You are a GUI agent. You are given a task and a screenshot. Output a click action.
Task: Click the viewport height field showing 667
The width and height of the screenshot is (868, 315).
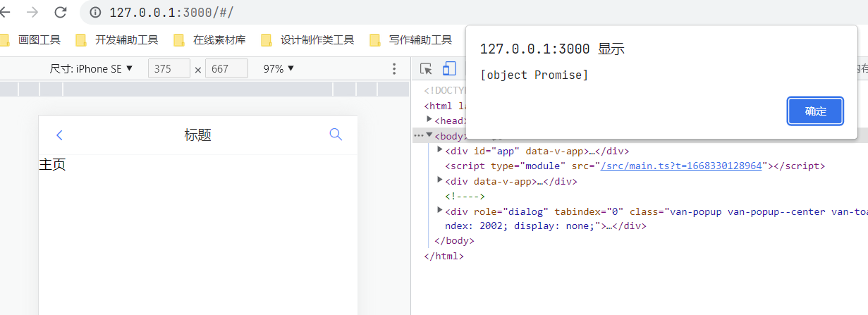[x=226, y=69]
